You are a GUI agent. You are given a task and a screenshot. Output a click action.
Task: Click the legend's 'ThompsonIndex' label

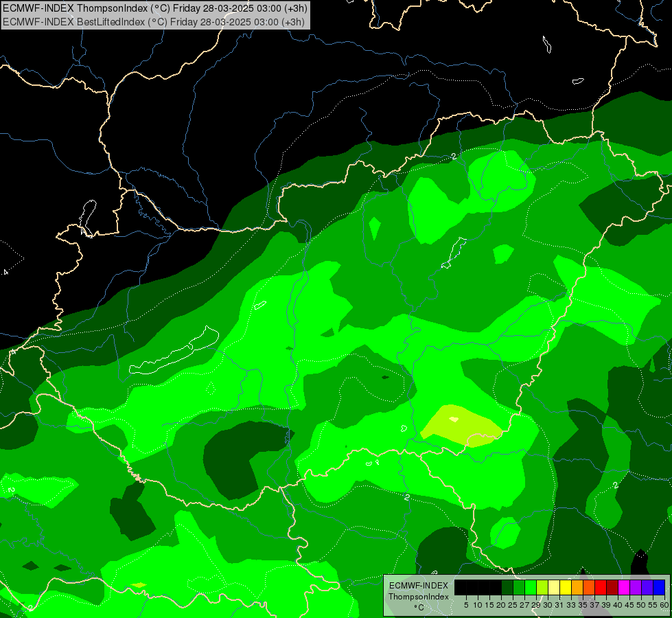pos(419,597)
